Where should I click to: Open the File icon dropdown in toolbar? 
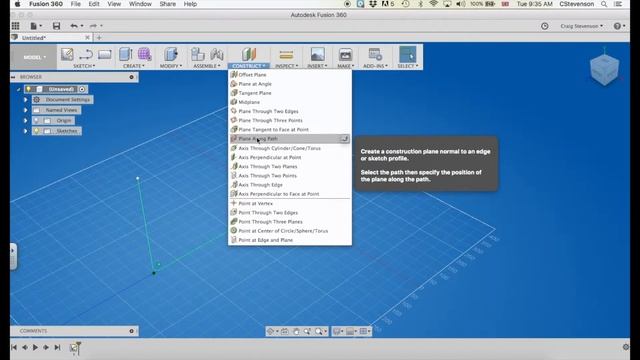[36, 26]
